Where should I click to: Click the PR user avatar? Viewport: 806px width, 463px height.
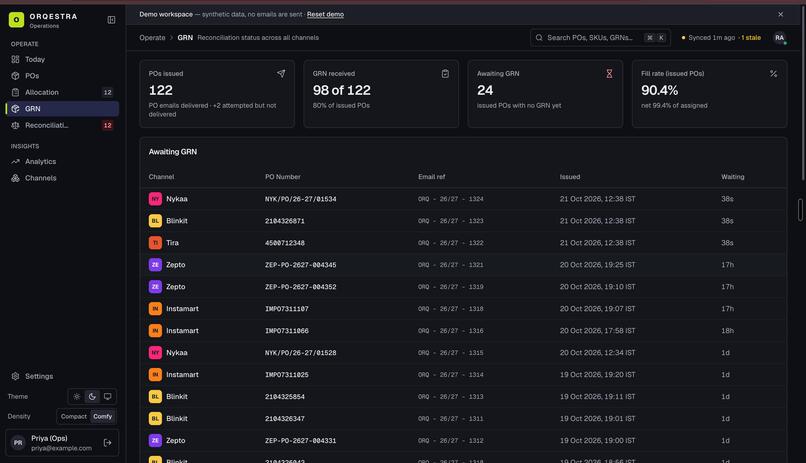pos(18,442)
